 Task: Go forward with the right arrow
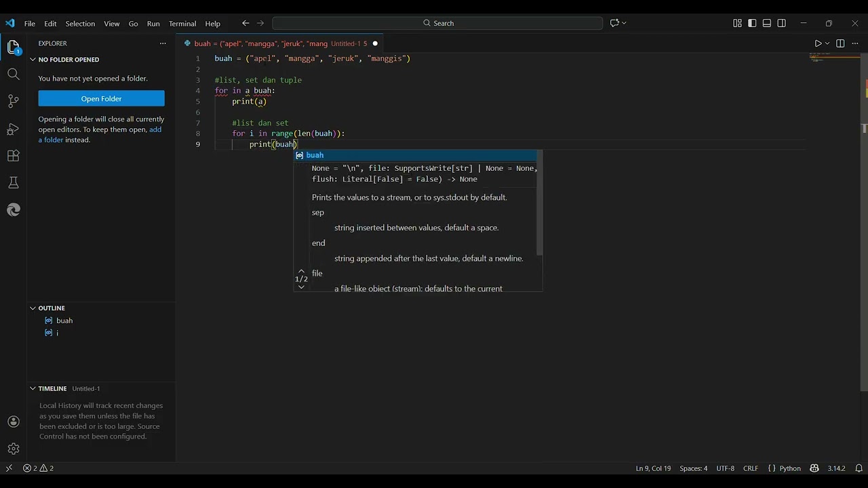tap(260, 23)
